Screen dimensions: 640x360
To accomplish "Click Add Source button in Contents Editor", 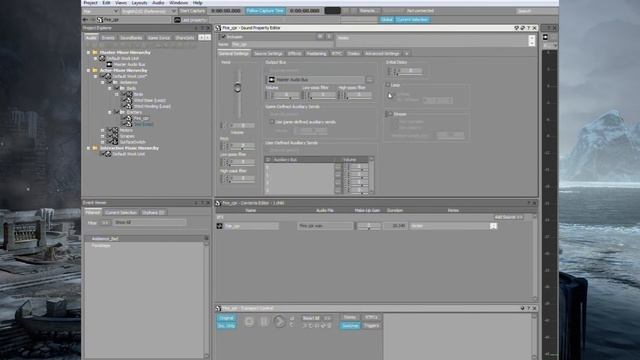I will tap(508, 217).
